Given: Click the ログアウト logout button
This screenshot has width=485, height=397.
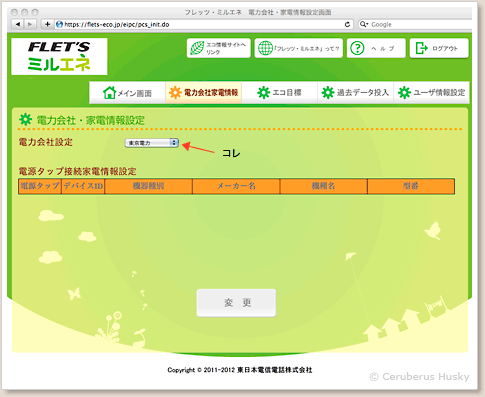Looking at the screenshot, I should pos(439,48).
